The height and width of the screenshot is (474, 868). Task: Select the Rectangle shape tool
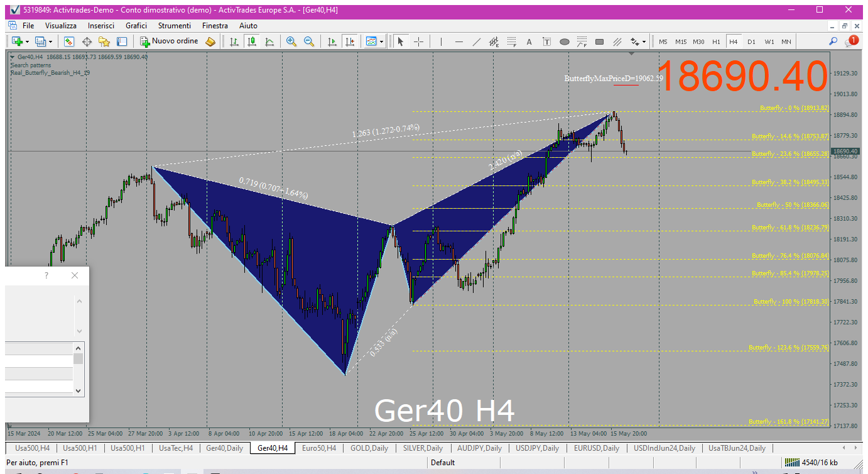click(x=600, y=41)
